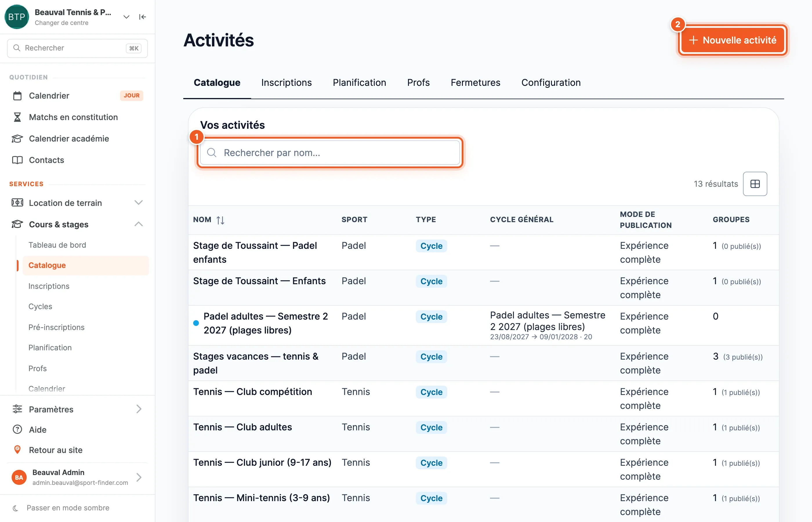Focus the global Rechercher search field
Image resolution: width=812 pixels, height=522 pixels.
point(77,48)
